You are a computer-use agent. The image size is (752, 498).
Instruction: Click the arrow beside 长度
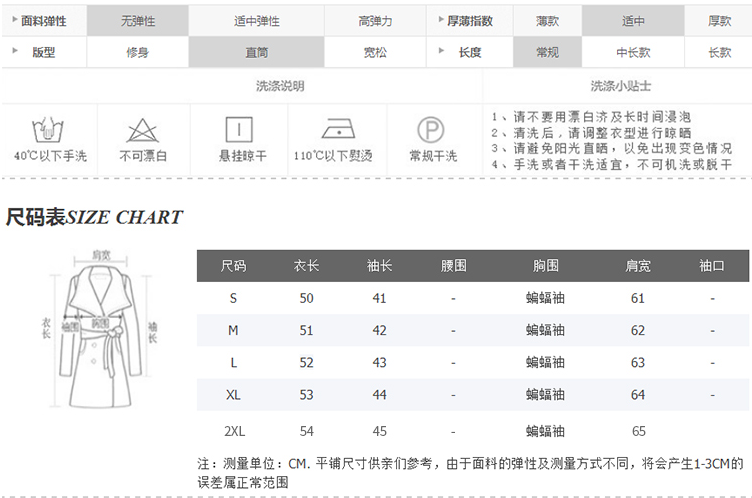coord(441,51)
